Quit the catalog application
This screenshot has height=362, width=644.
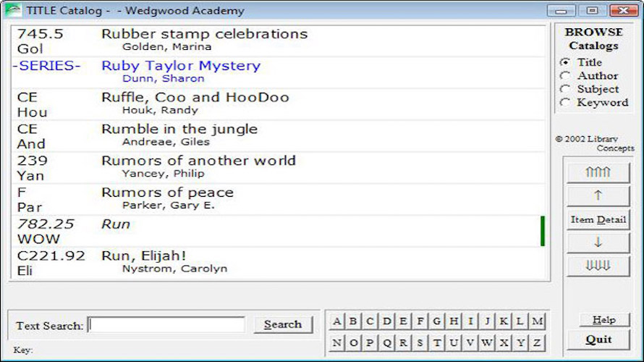pos(598,340)
